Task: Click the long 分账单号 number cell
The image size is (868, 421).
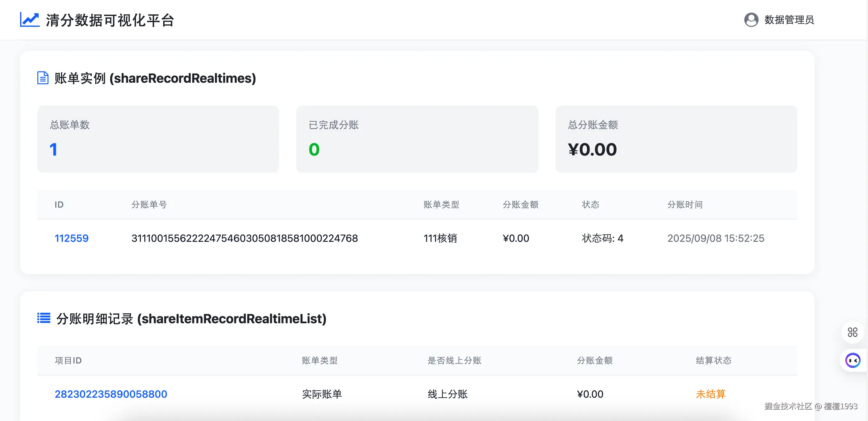Action: (244, 238)
